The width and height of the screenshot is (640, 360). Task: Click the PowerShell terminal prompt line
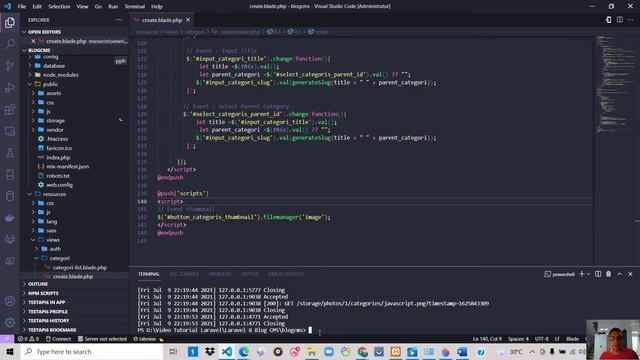[x=224, y=330]
